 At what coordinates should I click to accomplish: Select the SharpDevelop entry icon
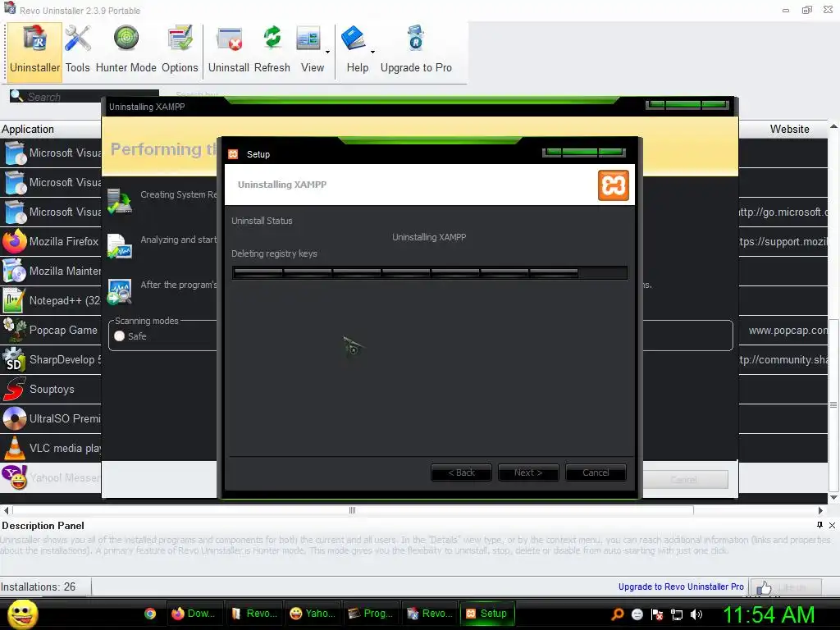coord(13,359)
